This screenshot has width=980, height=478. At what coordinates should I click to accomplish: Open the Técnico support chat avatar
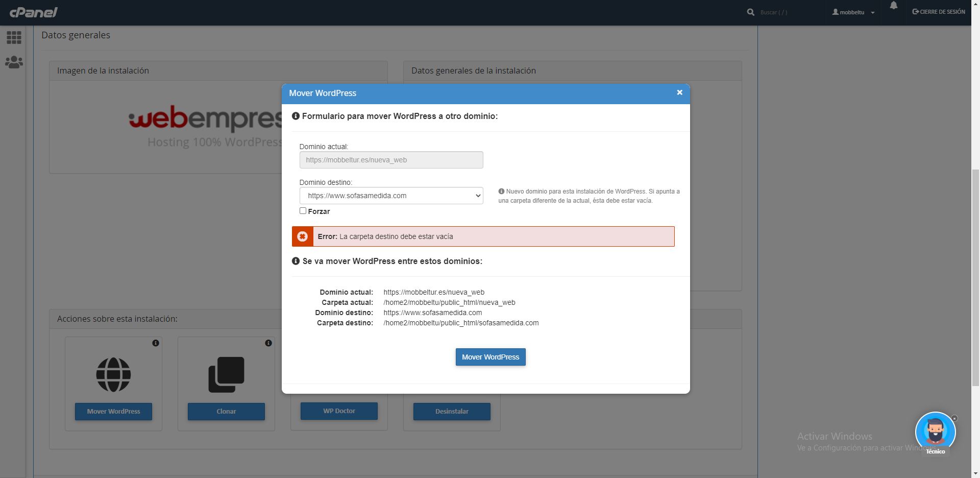935,432
